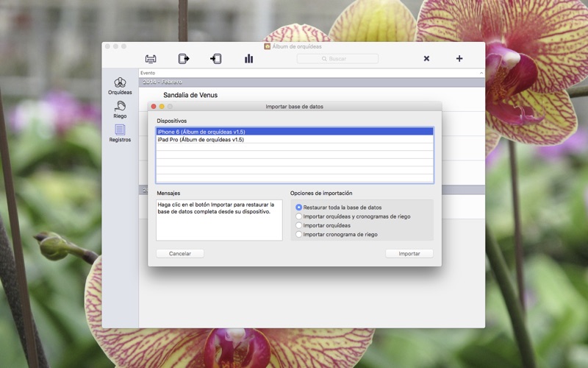The height and width of the screenshot is (368, 588).
Task: Select 'Importar orquídeas y cronogramas de riego'
Action: tap(299, 216)
